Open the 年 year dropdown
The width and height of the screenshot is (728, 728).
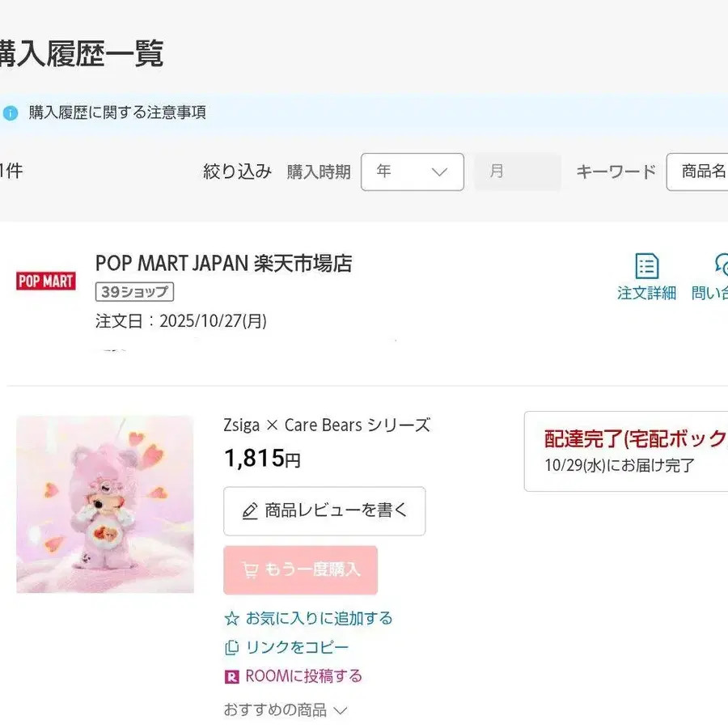click(x=412, y=171)
